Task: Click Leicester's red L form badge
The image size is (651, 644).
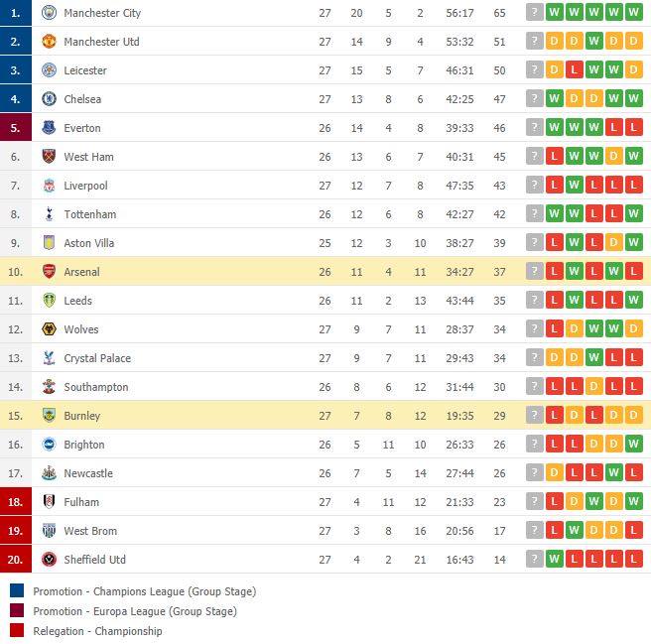Action: 575,69
